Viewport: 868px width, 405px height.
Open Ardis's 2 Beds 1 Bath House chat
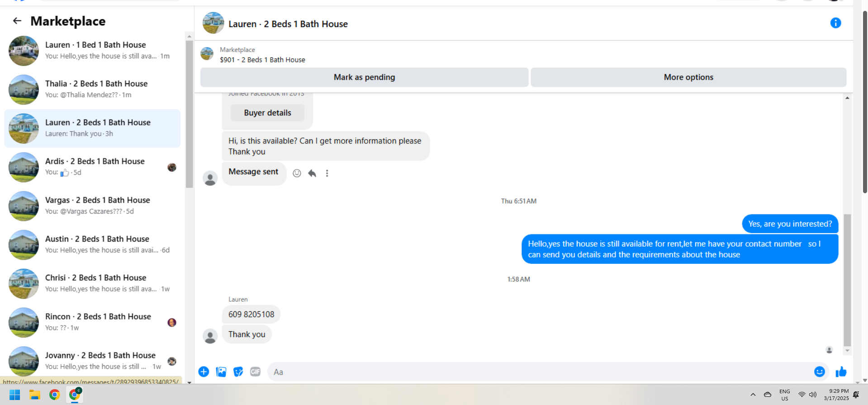[93, 167]
